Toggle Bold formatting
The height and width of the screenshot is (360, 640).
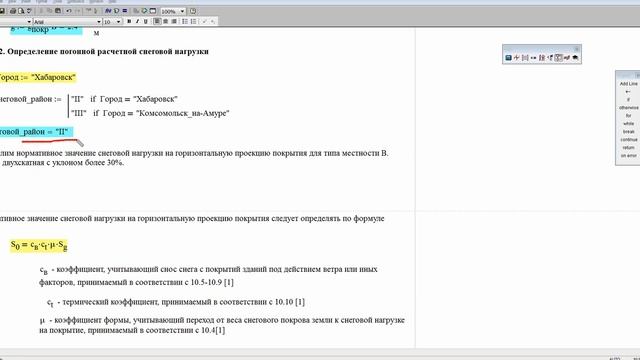[x=129, y=22]
